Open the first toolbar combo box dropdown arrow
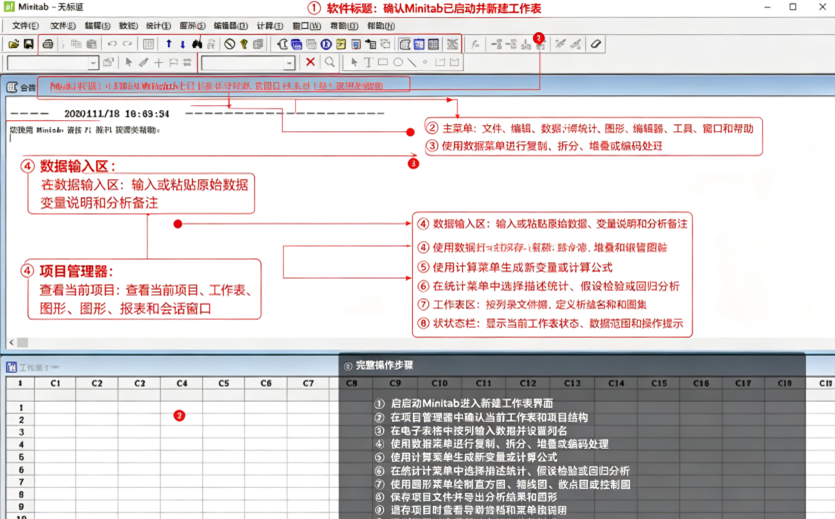835x519 pixels. tap(93, 63)
